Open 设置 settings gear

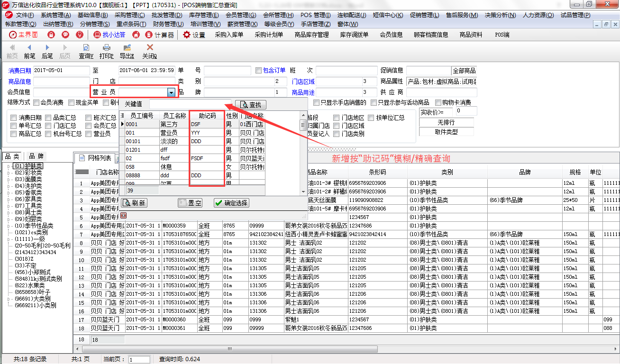click(x=194, y=35)
